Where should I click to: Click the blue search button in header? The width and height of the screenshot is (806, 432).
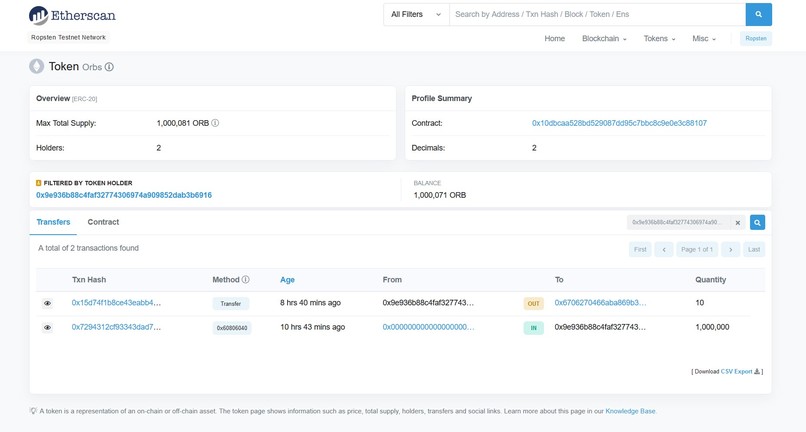(x=758, y=14)
